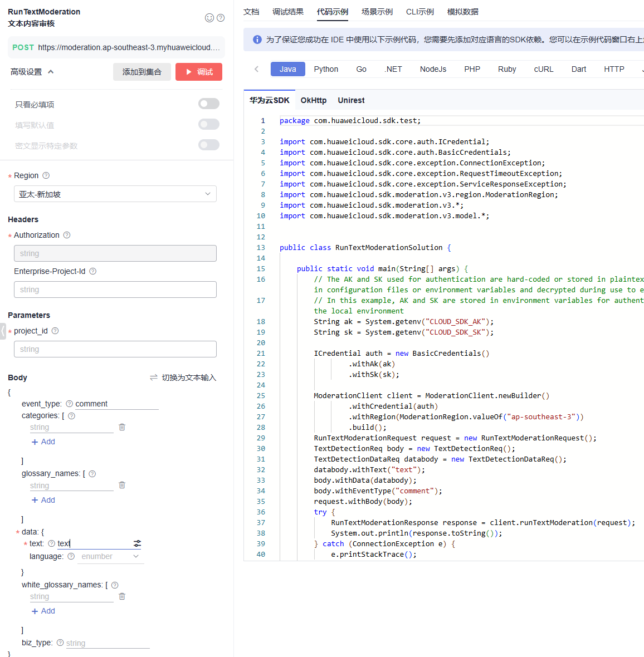Viewport: 644px width, 657px height.
Task: Click the glossary_names string input
Action: click(71, 486)
